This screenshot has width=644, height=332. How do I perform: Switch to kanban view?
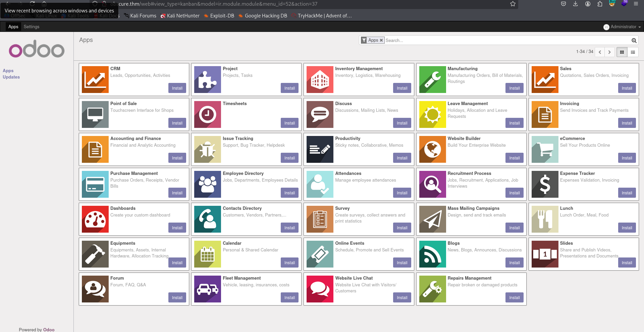click(x=622, y=52)
